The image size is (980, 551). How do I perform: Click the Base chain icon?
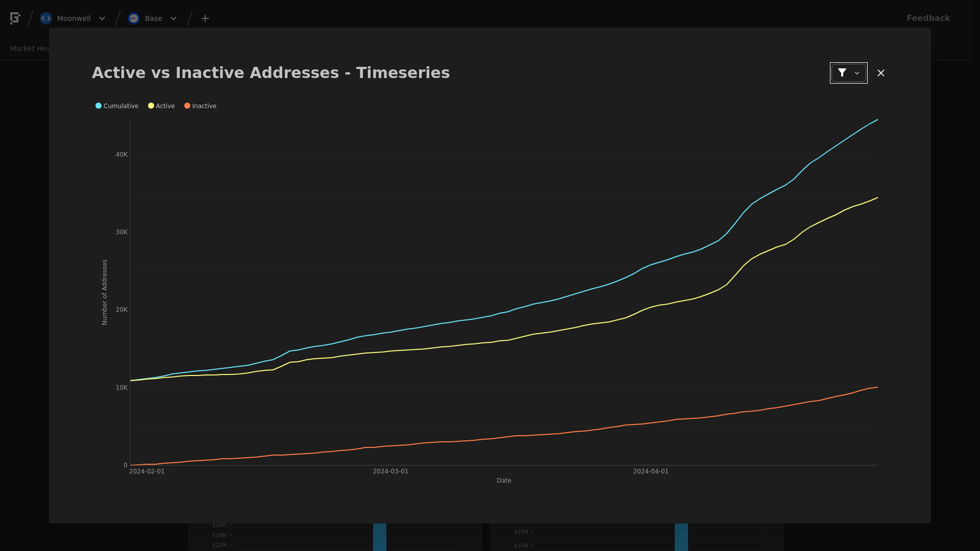click(134, 18)
